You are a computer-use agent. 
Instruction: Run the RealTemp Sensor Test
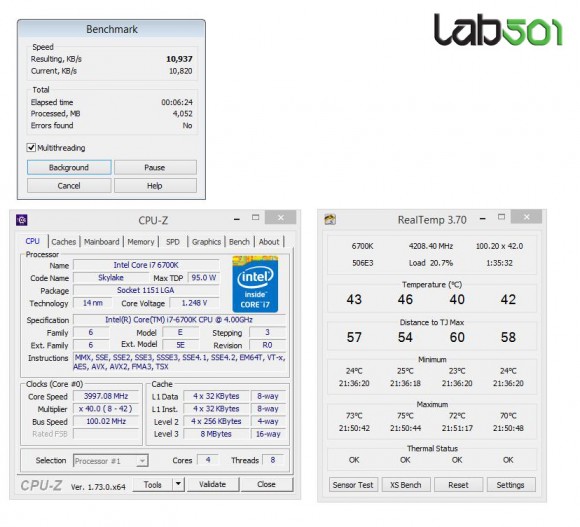click(x=353, y=485)
